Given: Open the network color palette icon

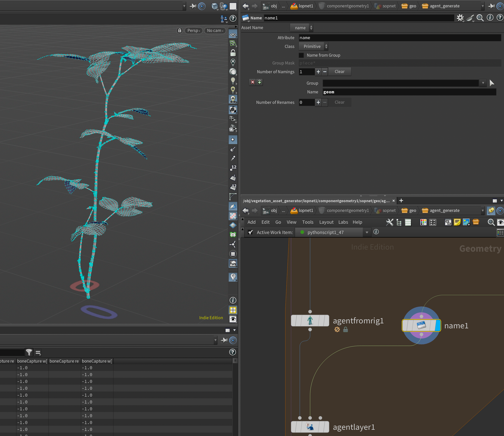Looking at the screenshot, I should click(x=423, y=222).
